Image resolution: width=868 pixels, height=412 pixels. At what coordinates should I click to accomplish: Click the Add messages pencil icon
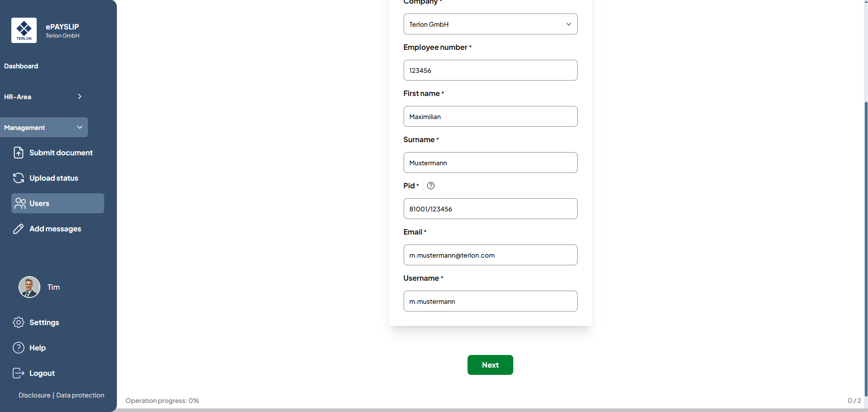[18, 229]
